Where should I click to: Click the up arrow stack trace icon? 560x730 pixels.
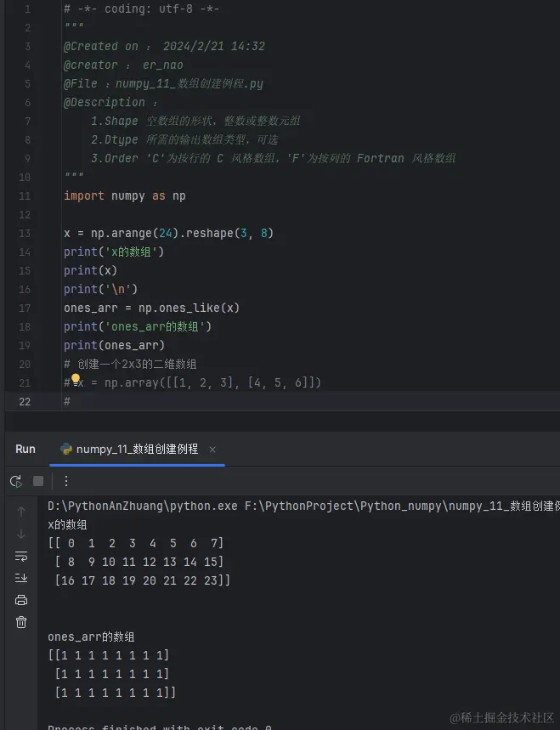(x=21, y=512)
